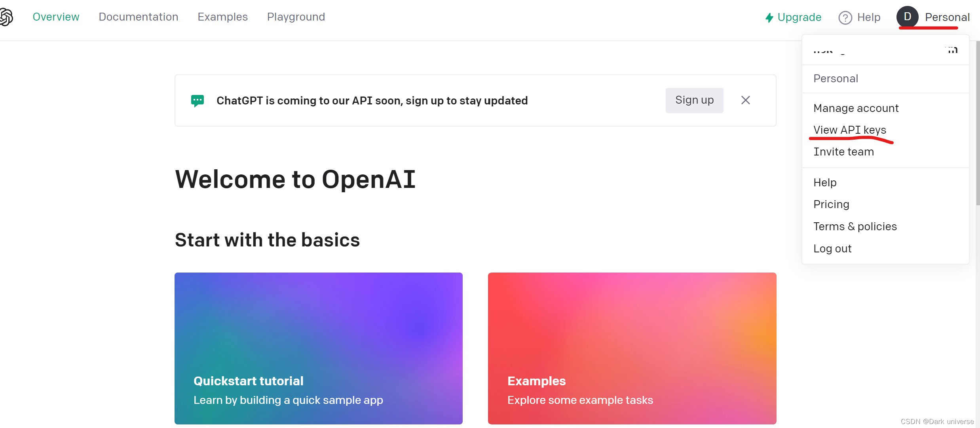
Task: Select View API keys menu item
Action: pyautogui.click(x=849, y=130)
